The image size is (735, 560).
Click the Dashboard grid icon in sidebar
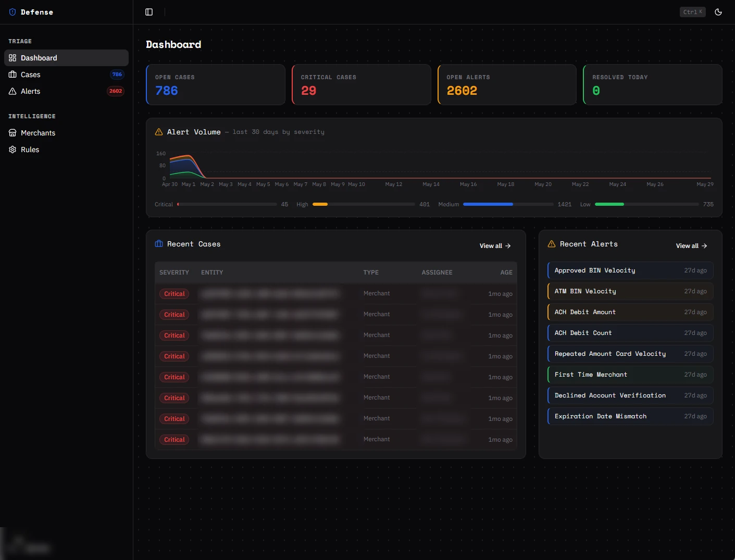click(x=13, y=58)
